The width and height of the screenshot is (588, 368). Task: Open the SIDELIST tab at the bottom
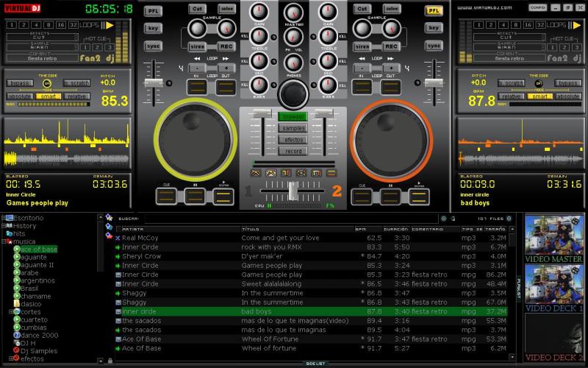(315, 364)
